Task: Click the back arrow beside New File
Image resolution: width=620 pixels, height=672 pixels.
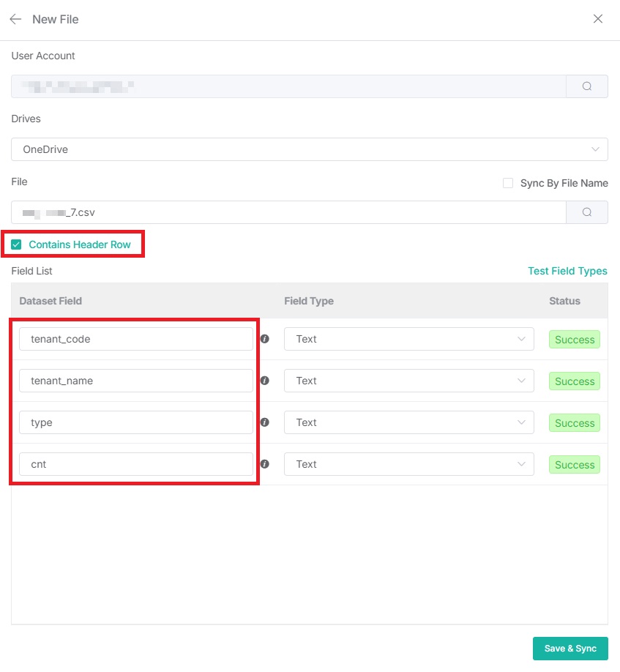Action: (15, 20)
